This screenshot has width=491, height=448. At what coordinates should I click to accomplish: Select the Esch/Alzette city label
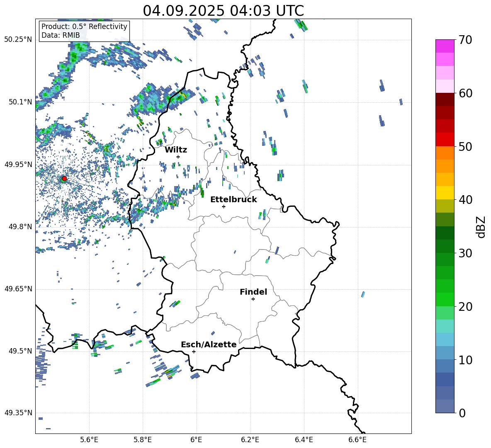(209, 344)
